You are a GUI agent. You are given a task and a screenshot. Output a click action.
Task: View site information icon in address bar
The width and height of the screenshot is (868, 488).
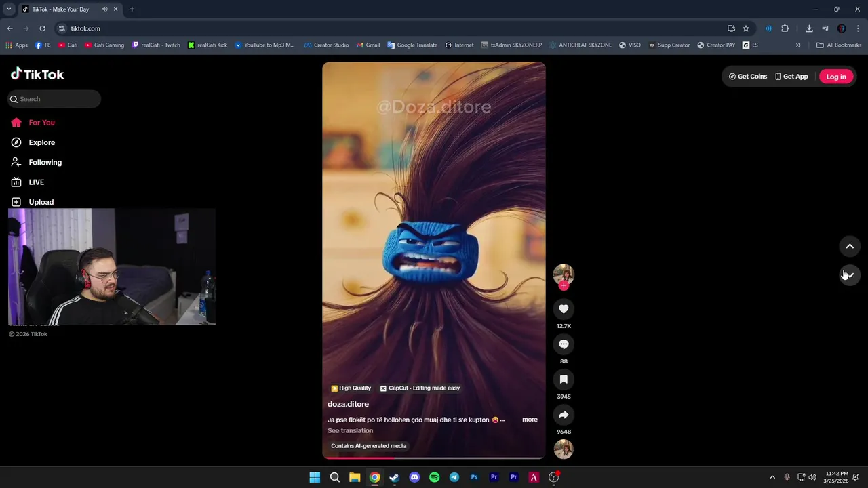(62, 28)
